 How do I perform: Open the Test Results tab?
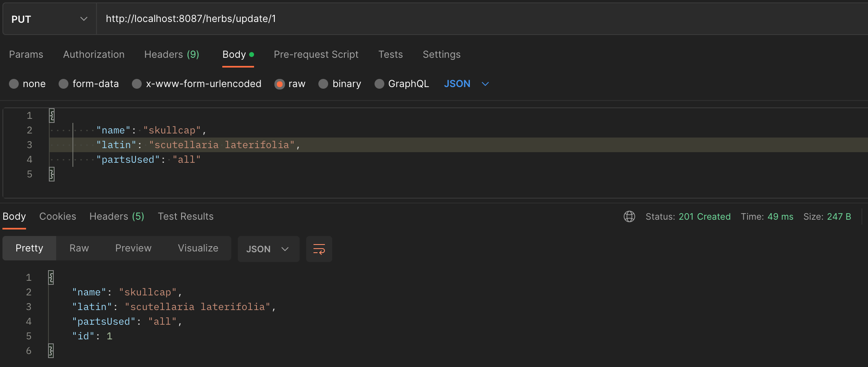click(x=186, y=216)
